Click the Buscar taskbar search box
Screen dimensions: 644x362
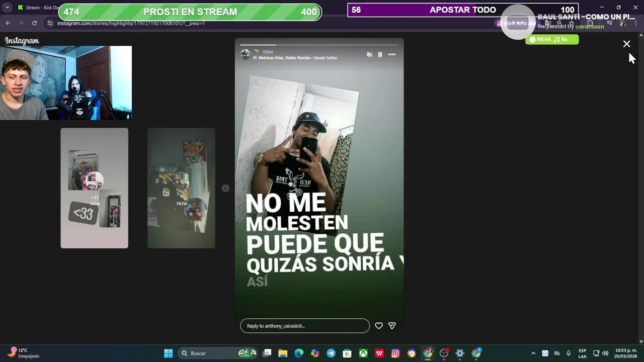pos(217,353)
